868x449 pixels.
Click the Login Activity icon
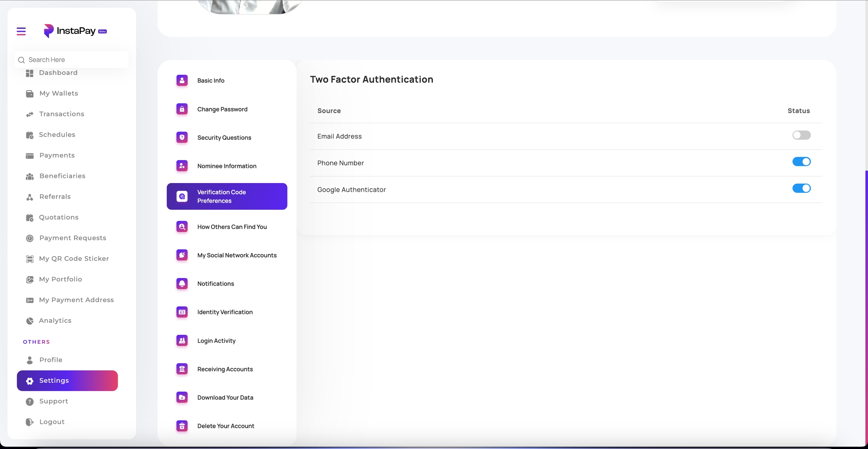point(182,341)
